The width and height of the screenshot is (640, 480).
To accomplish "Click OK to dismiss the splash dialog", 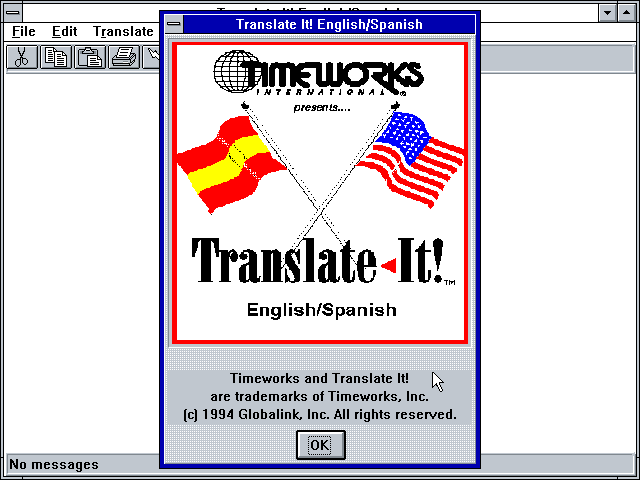I will tap(320, 444).
